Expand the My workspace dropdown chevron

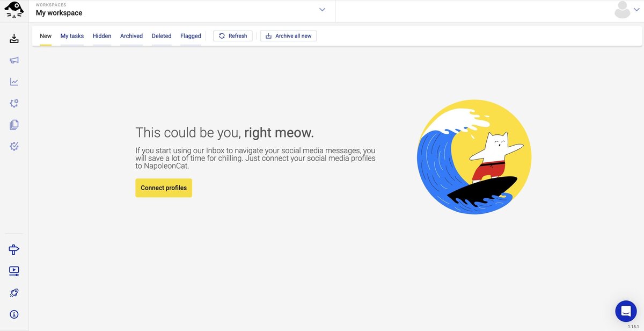pos(323,10)
